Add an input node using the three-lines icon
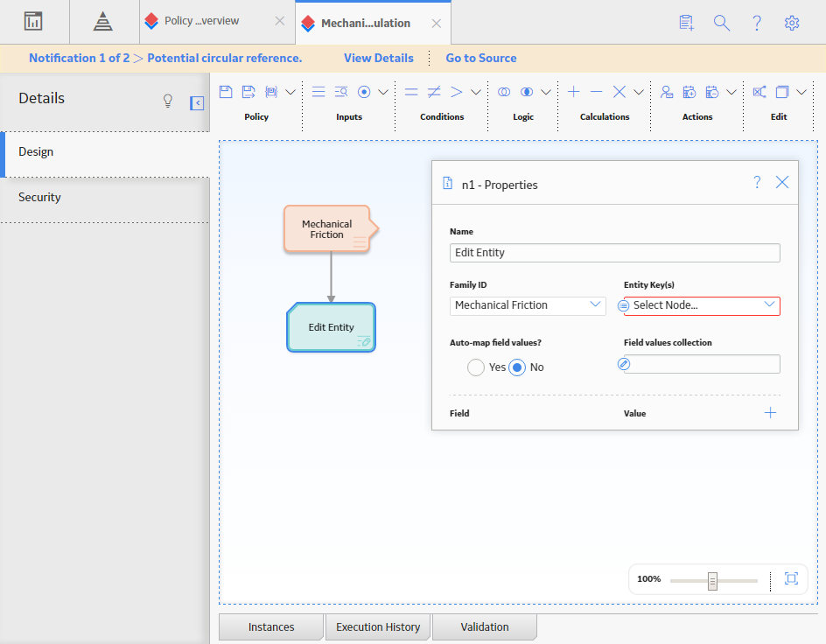 pyautogui.click(x=318, y=92)
